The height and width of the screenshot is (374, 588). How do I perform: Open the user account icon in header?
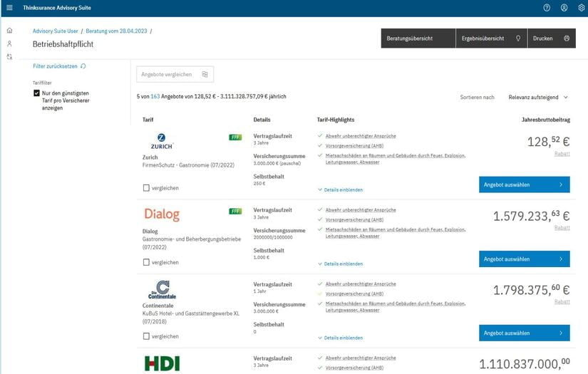point(564,8)
